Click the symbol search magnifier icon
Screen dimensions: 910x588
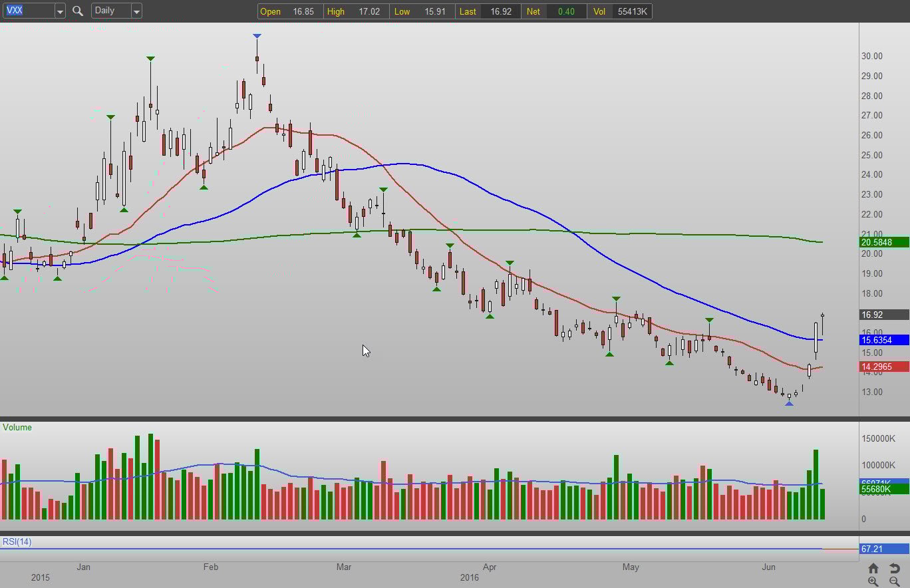coord(78,11)
